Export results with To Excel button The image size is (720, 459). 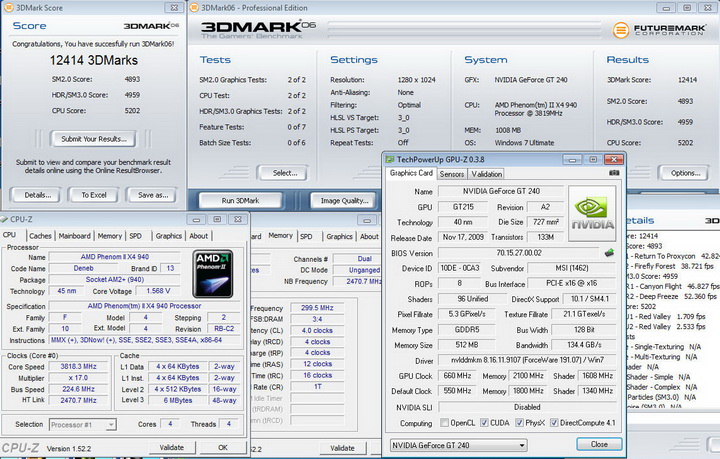[94, 195]
